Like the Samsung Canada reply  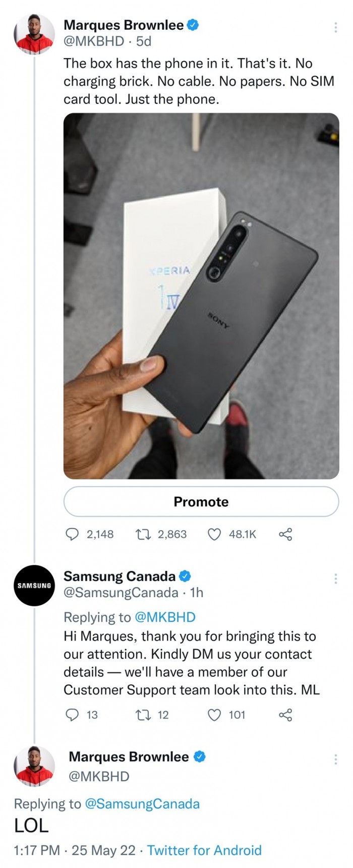pos(215,715)
